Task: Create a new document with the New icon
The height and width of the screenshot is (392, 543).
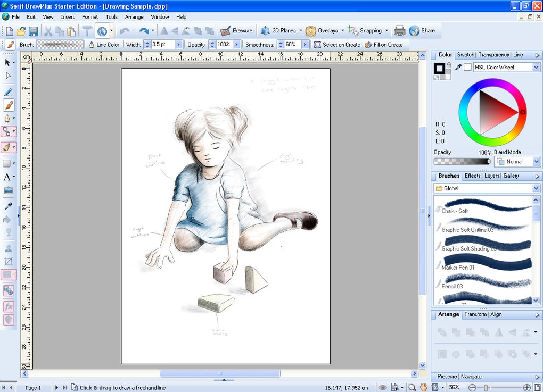Action: click(10, 31)
